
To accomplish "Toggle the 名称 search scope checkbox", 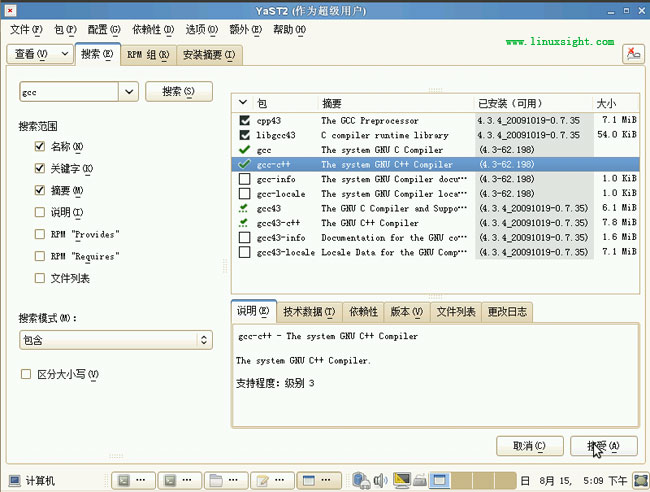I will [x=40, y=146].
